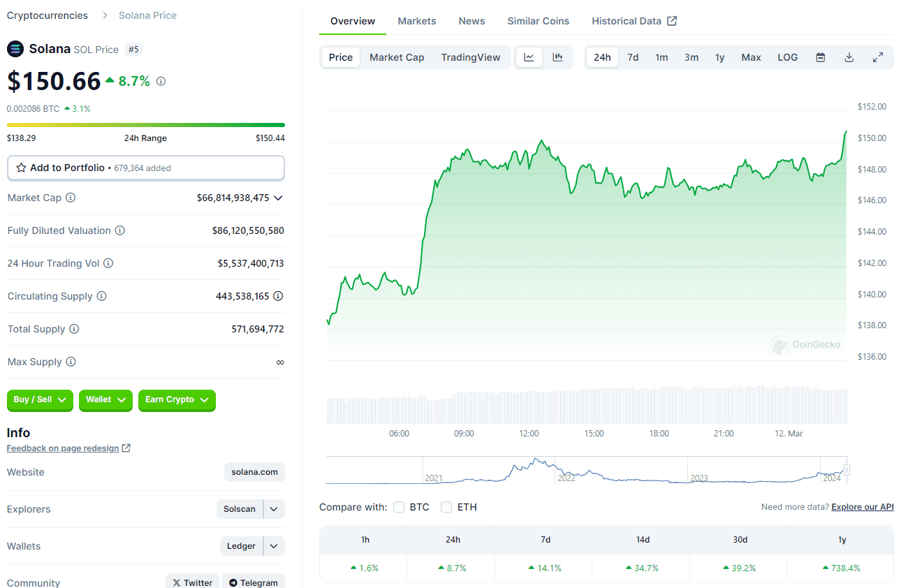Download chart data icon
Image resolution: width=899 pixels, height=588 pixels.
(849, 57)
